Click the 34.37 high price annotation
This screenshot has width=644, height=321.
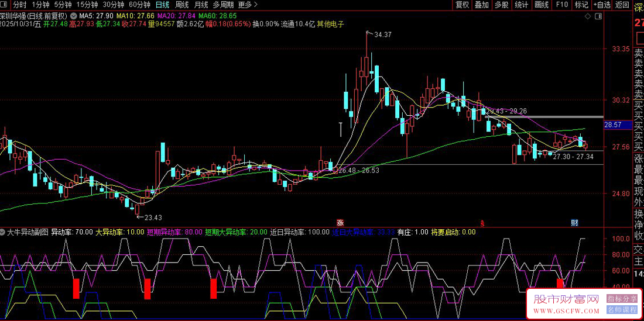383,35
